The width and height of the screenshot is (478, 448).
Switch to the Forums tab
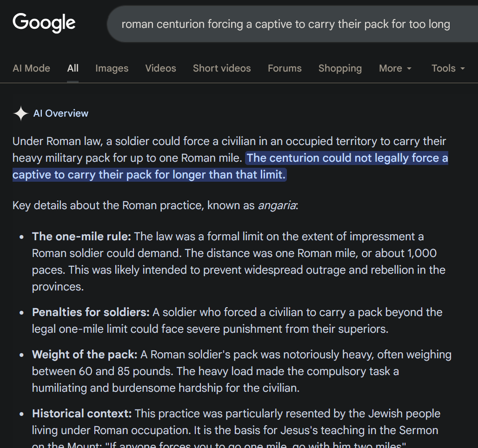(x=285, y=68)
